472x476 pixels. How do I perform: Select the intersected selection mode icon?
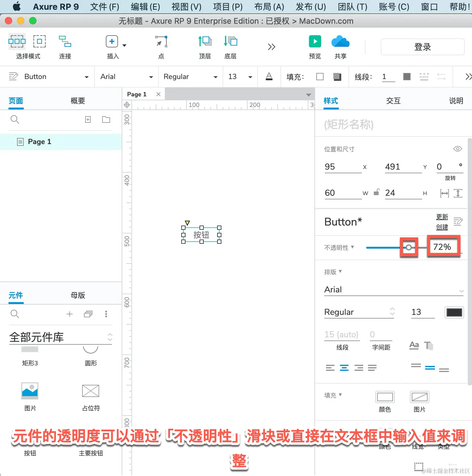pyautogui.click(x=17, y=41)
